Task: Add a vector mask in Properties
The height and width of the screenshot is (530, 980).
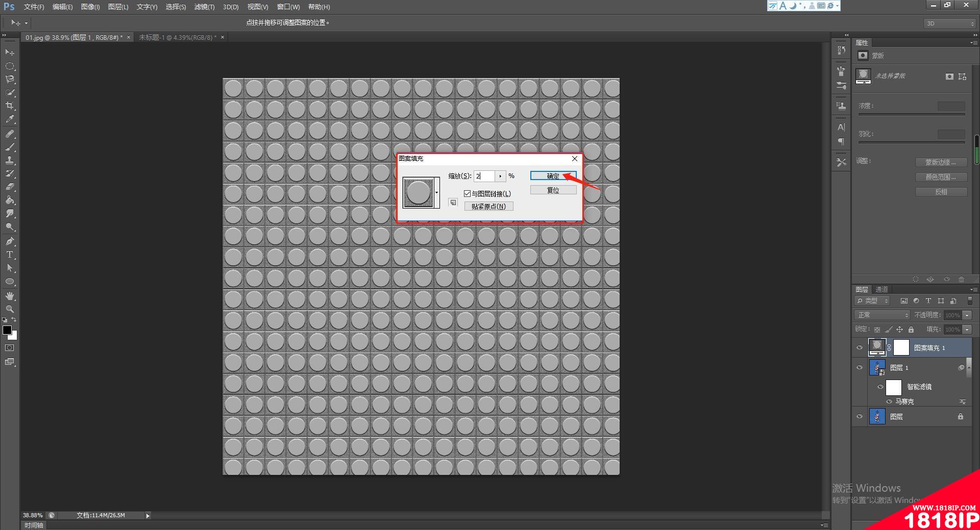Action: point(962,77)
